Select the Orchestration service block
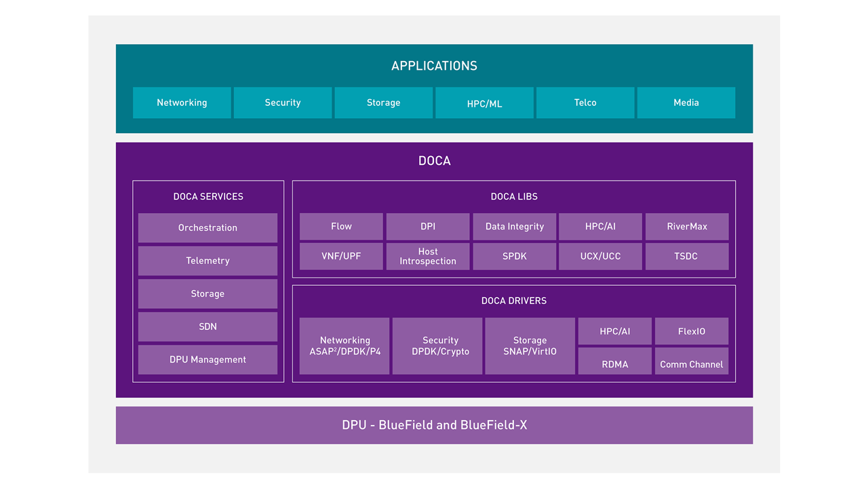 (x=208, y=228)
